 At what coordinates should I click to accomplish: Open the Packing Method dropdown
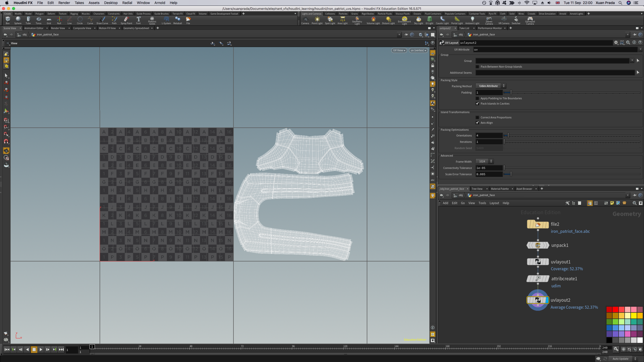[x=490, y=86]
